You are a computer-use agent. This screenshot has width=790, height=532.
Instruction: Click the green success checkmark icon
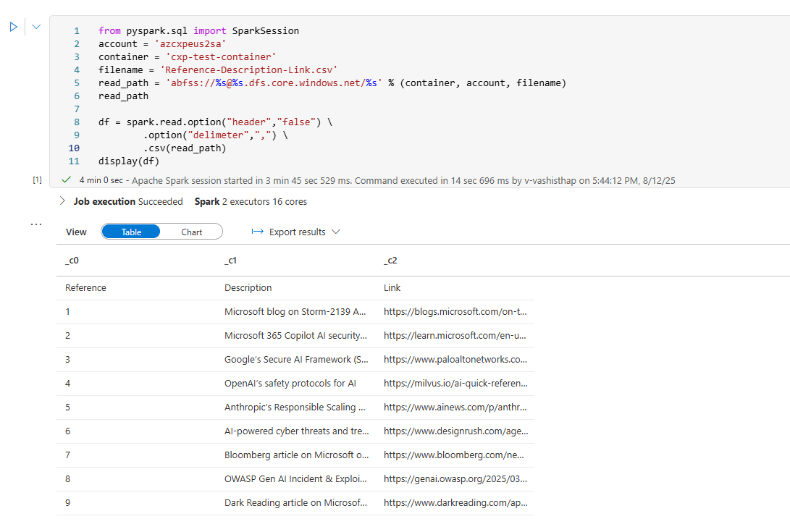[x=65, y=180]
